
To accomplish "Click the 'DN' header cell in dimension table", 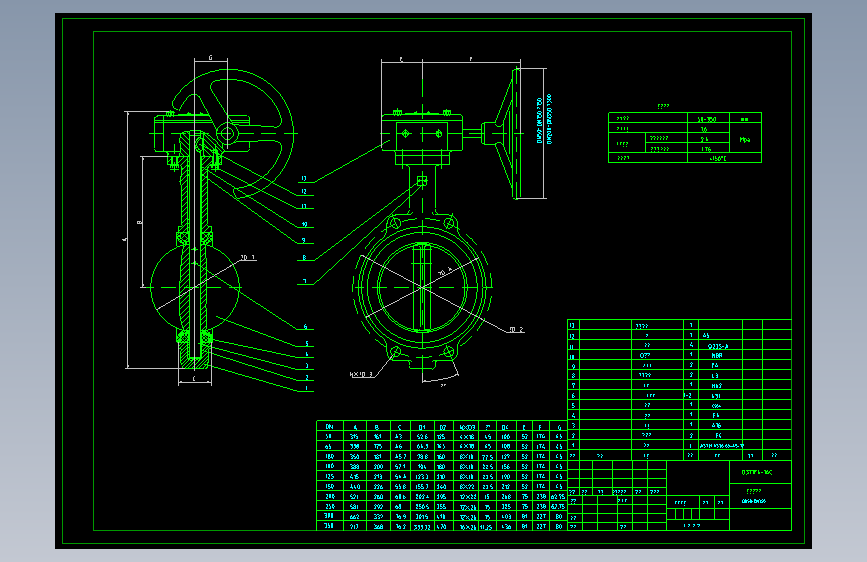I will coord(330,426).
